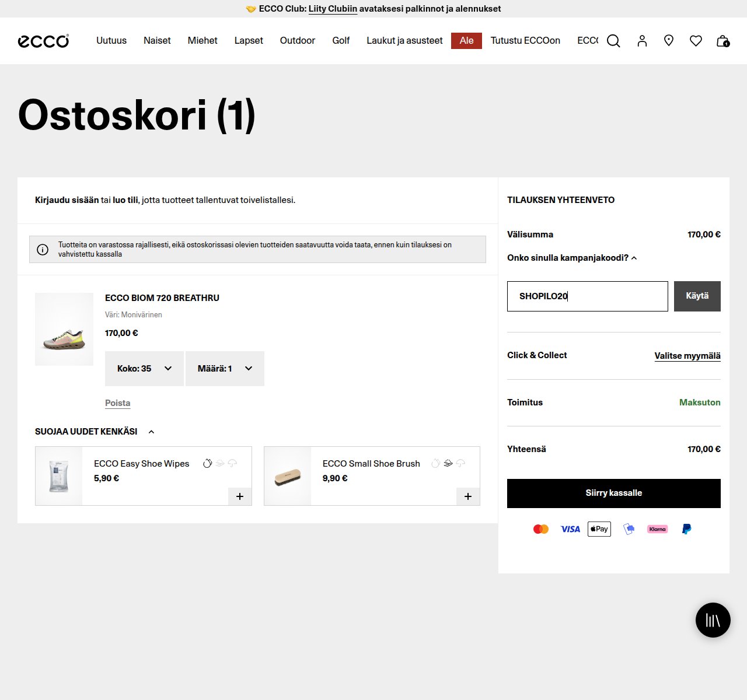This screenshot has height=700, width=747.
Task: Add ECCO Small Shoe Brush with plus
Action: pyautogui.click(x=468, y=496)
